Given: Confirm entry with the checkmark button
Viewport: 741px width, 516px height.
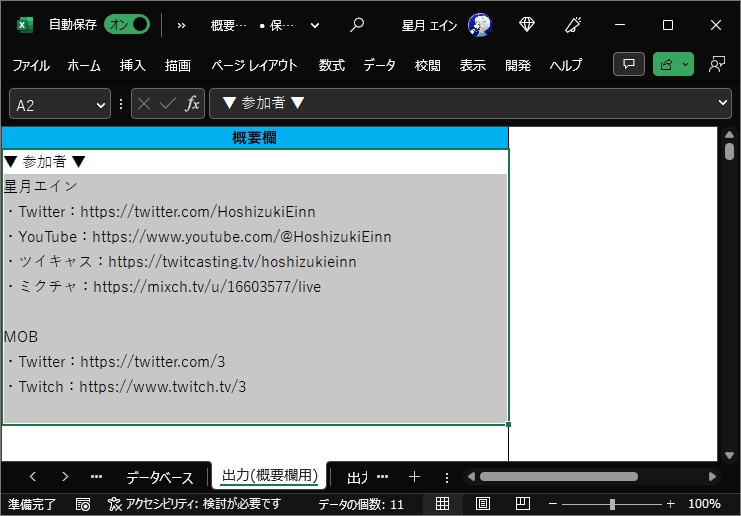Looking at the screenshot, I should click(168, 103).
